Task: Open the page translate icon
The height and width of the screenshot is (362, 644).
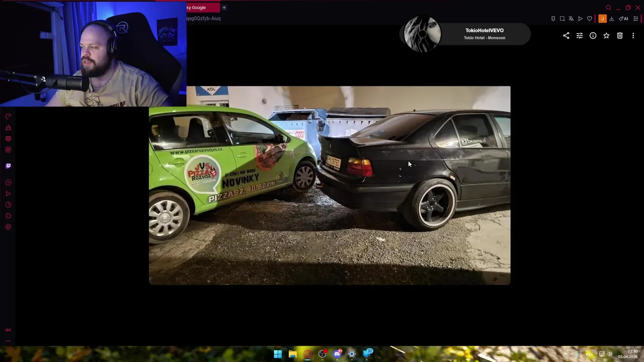Action: 571,19
